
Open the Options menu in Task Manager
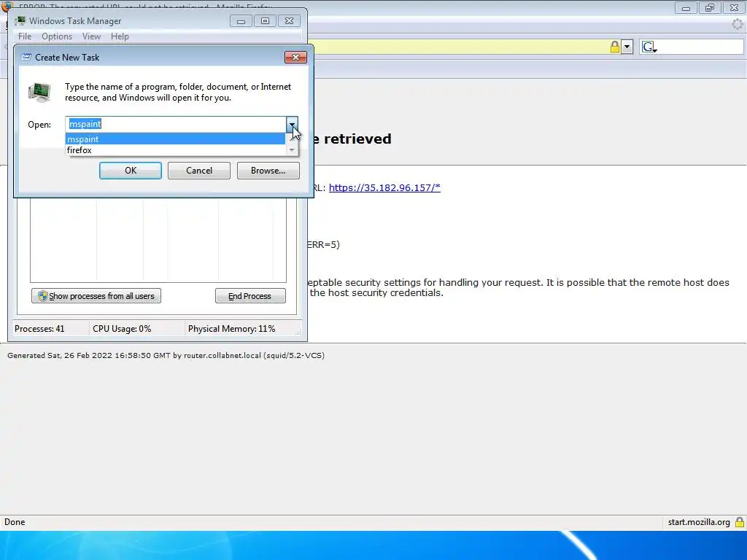(x=57, y=36)
